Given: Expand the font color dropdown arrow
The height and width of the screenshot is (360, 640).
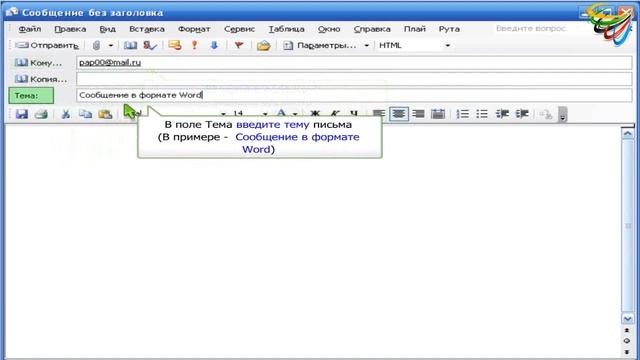Looking at the screenshot, I should (x=295, y=114).
